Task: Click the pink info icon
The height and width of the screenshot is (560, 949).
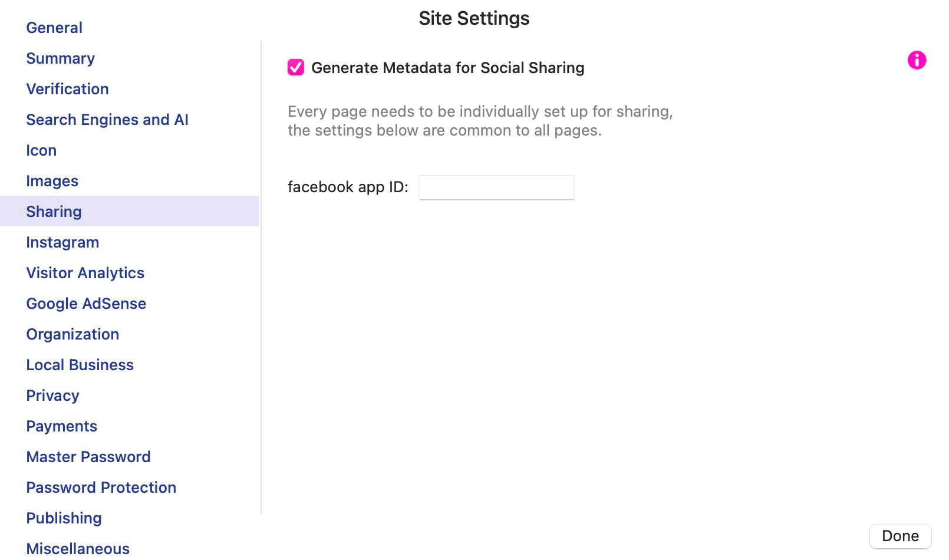Action: pyautogui.click(x=917, y=60)
